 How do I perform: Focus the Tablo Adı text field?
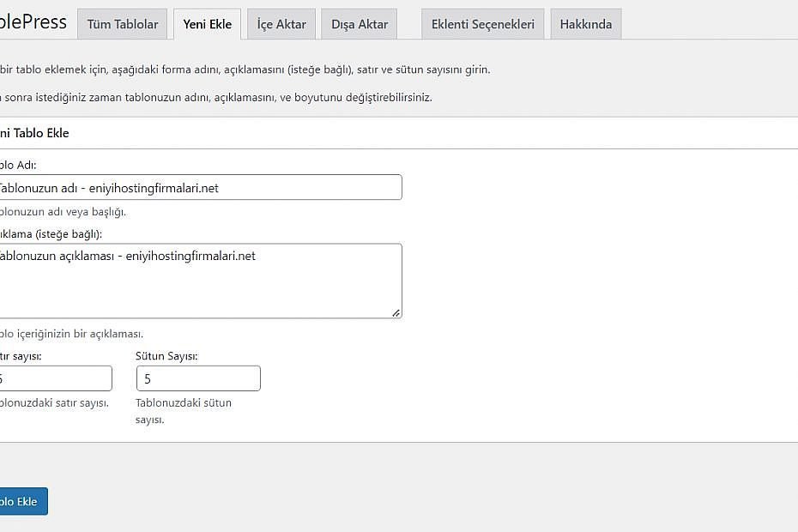tap(199, 188)
